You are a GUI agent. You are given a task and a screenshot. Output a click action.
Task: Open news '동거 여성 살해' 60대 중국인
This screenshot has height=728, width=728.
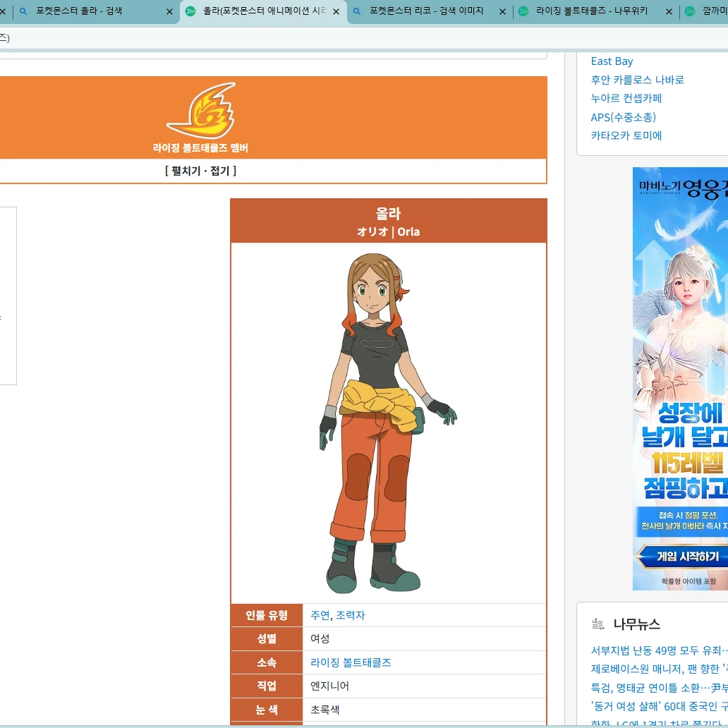(660, 706)
